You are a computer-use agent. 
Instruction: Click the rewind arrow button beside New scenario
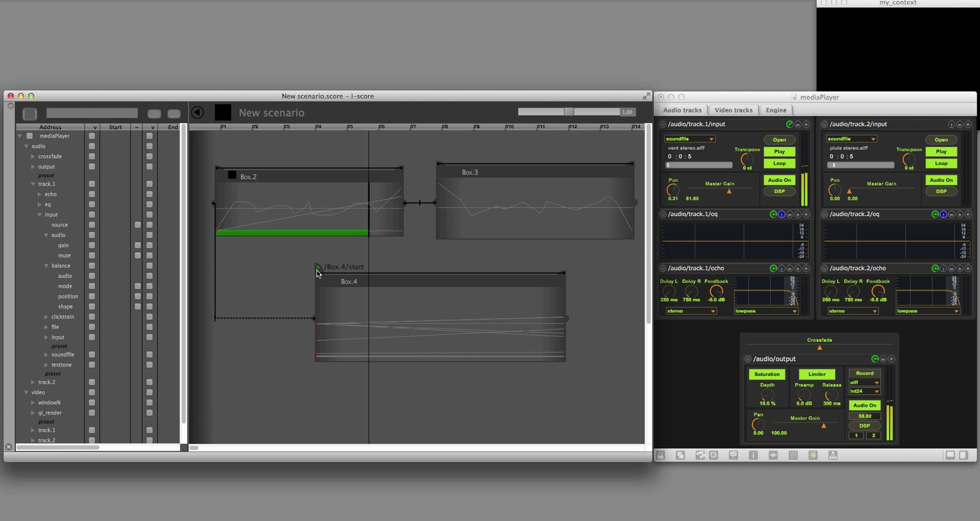pos(198,112)
